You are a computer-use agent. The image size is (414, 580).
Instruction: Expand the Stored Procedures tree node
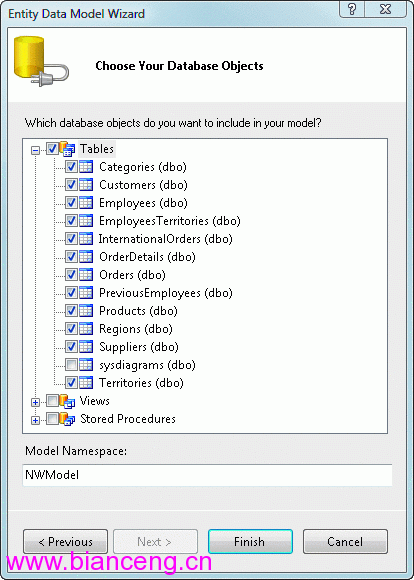coord(36,421)
